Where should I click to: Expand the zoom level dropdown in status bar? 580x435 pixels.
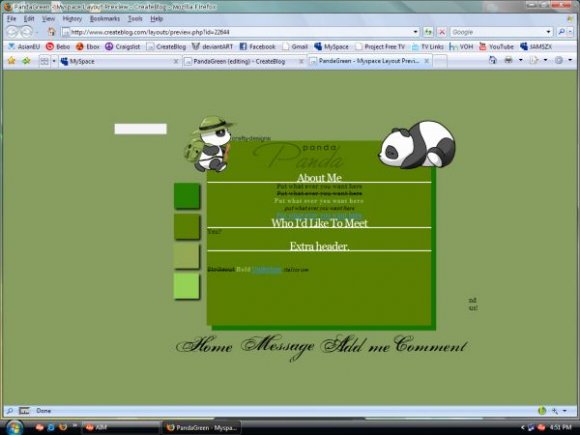coord(564,411)
